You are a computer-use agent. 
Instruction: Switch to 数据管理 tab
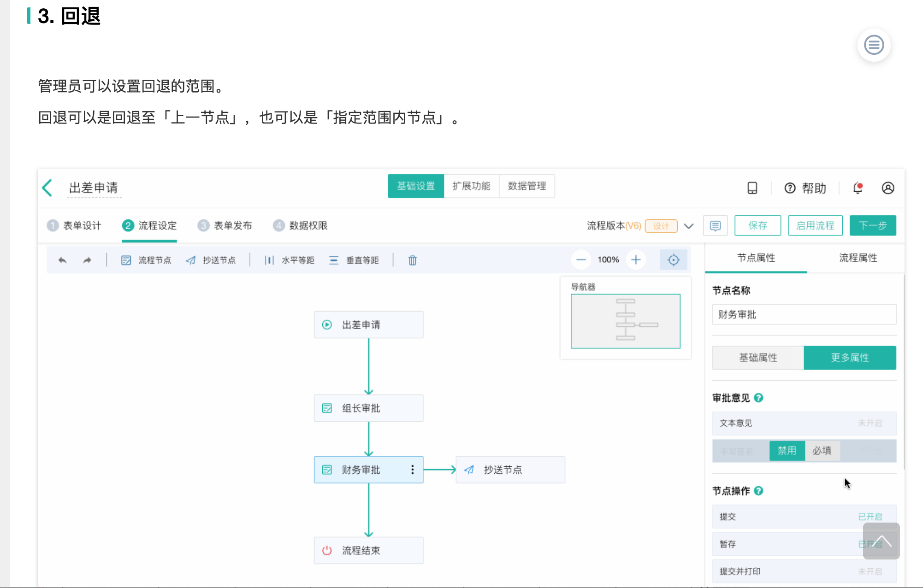point(527,186)
